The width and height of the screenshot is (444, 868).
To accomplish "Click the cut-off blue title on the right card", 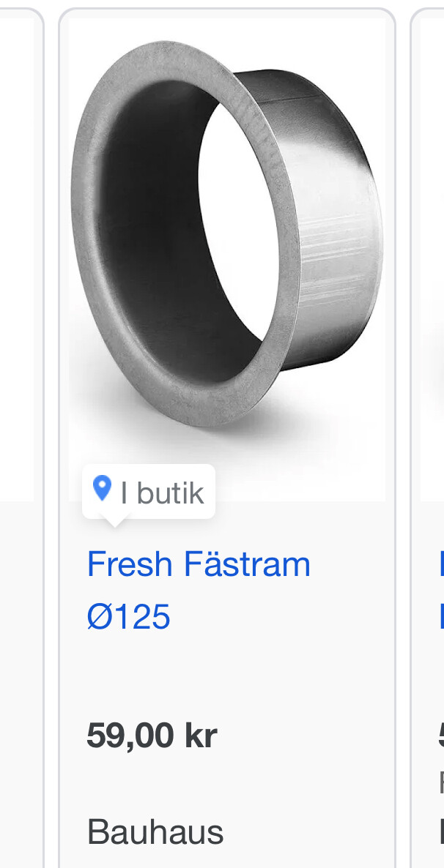I will pos(441,590).
